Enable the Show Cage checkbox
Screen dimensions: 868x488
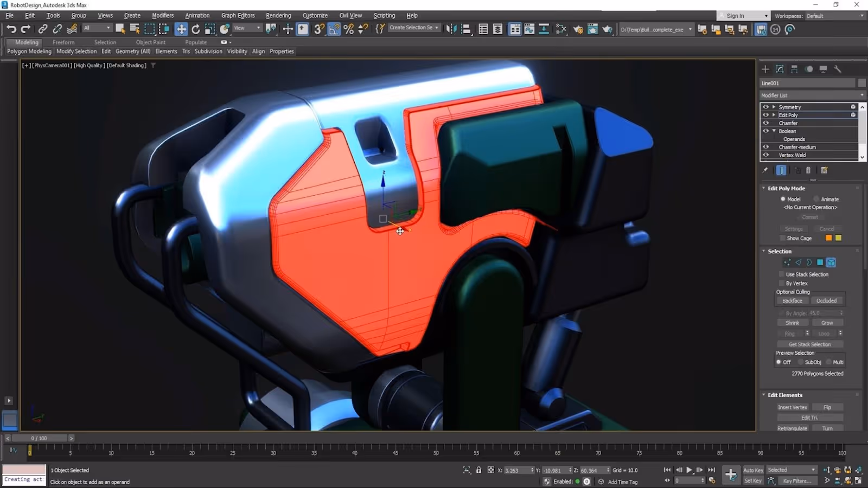click(x=782, y=238)
